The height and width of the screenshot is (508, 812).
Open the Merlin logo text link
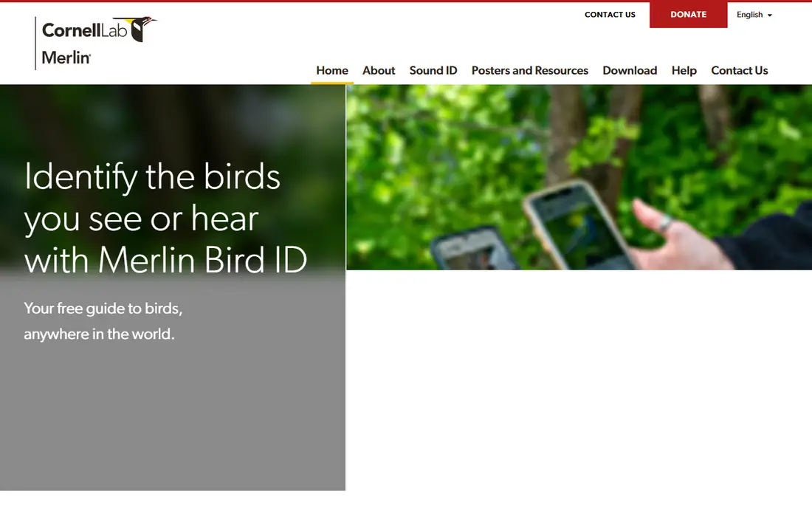pyautogui.click(x=66, y=58)
